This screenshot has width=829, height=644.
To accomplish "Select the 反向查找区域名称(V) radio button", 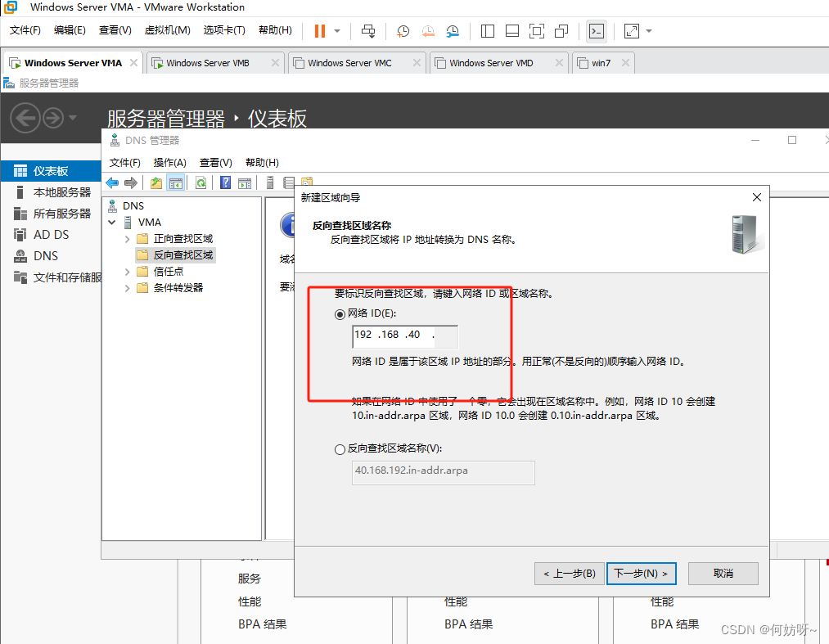I will (x=340, y=448).
